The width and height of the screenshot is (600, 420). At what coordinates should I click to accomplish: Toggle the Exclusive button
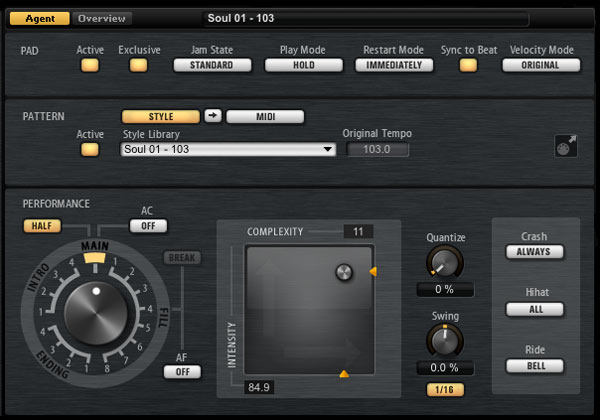click(x=138, y=65)
